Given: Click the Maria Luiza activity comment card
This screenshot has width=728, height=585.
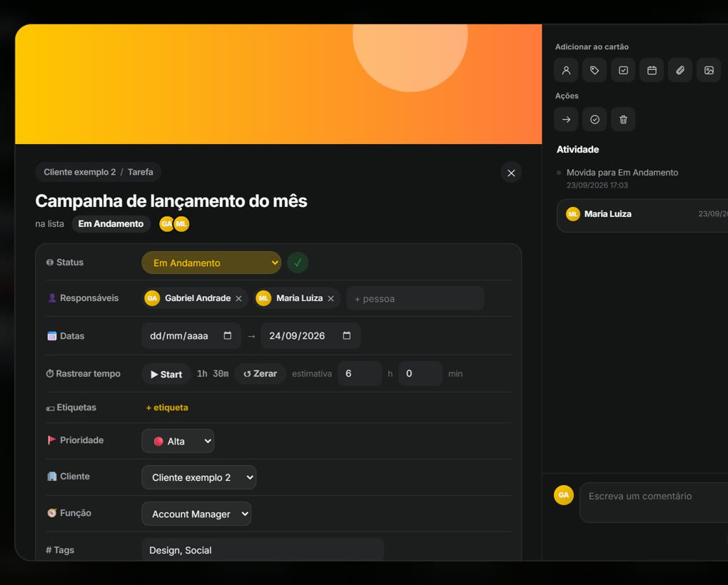Looking at the screenshot, I should [x=642, y=215].
